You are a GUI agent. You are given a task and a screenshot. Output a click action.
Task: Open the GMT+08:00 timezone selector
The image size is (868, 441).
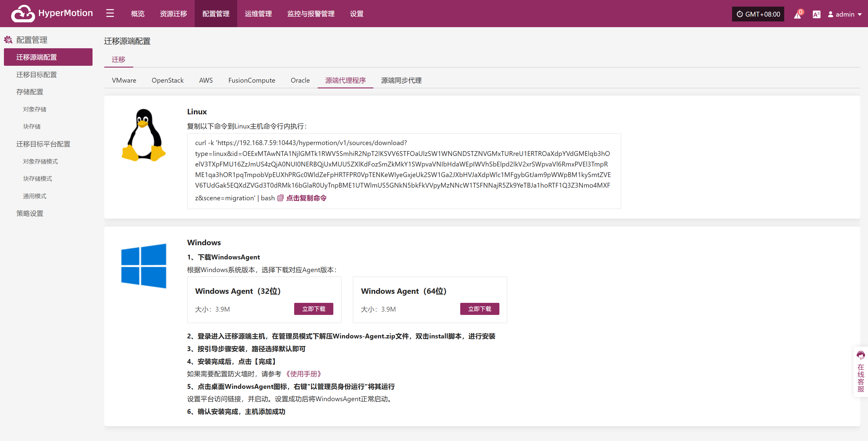point(758,14)
